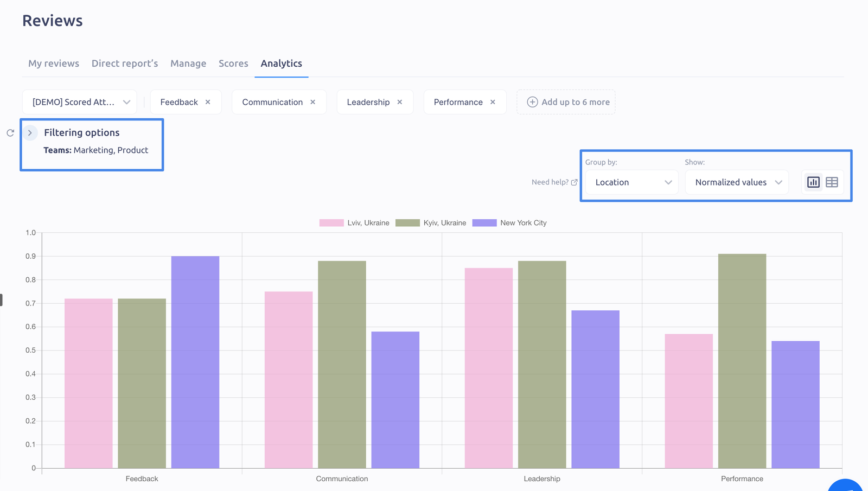The height and width of the screenshot is (491, 868).
Task: Remove the Feedback attribute chip
Action: coord(208,102)
